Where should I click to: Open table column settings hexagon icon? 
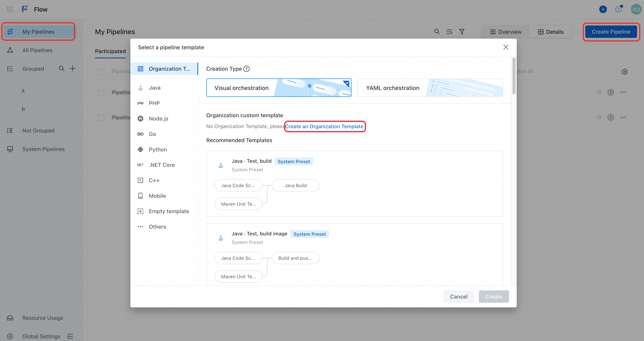(x=624, y=72)
